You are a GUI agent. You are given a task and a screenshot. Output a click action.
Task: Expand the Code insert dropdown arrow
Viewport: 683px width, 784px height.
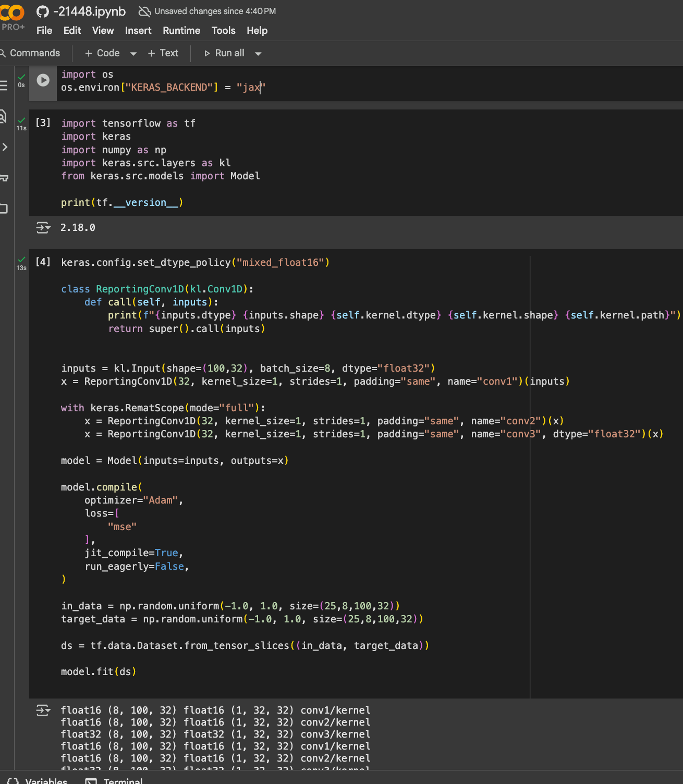point(133,53)
